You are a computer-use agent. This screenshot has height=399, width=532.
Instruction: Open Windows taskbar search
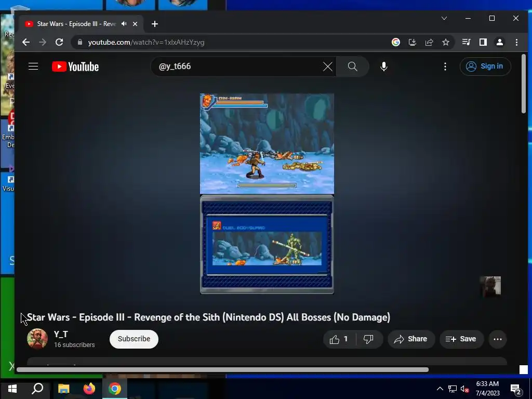coord(37,389)
